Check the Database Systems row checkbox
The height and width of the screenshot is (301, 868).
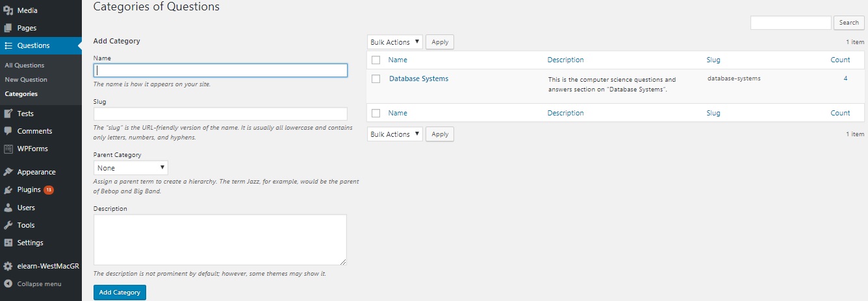coord(376,79)
